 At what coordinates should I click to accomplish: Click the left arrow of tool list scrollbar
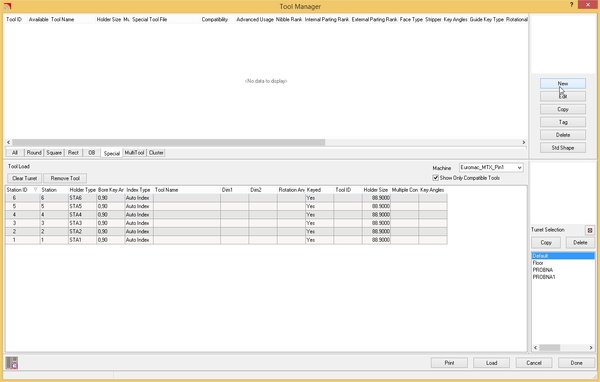tap(8, 142)
